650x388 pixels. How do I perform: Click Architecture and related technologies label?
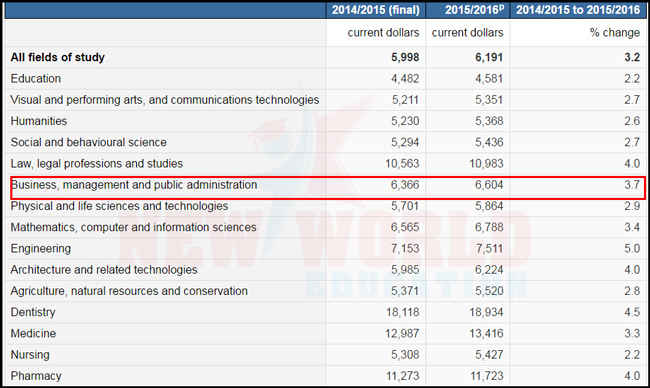tap(104, 270)
